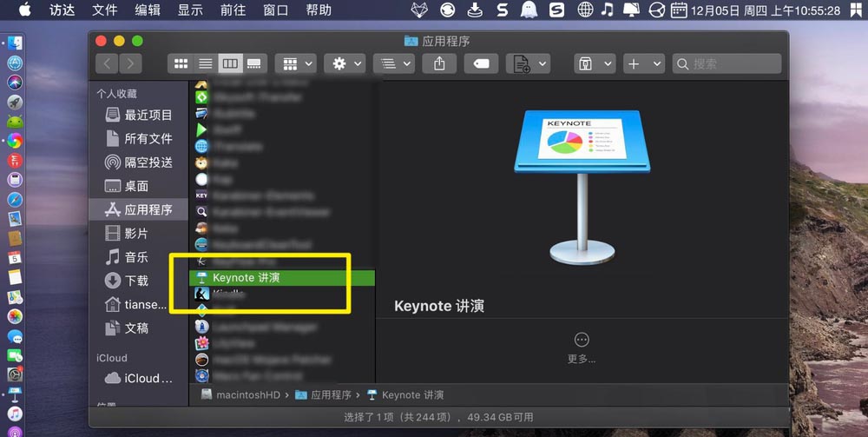Open the green Android app in dock
This screenshot has height=437, width=868.
click(15, 122)
